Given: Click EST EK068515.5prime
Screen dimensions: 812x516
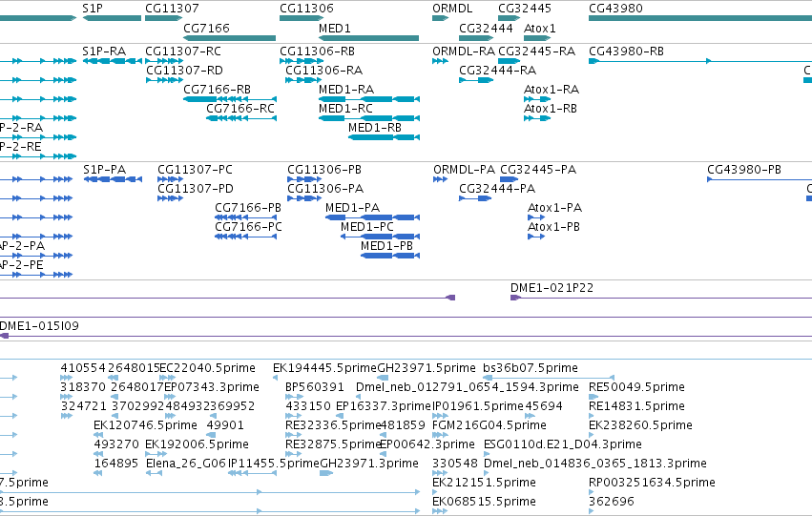Looking at the screenshot, I should (440, 512).
